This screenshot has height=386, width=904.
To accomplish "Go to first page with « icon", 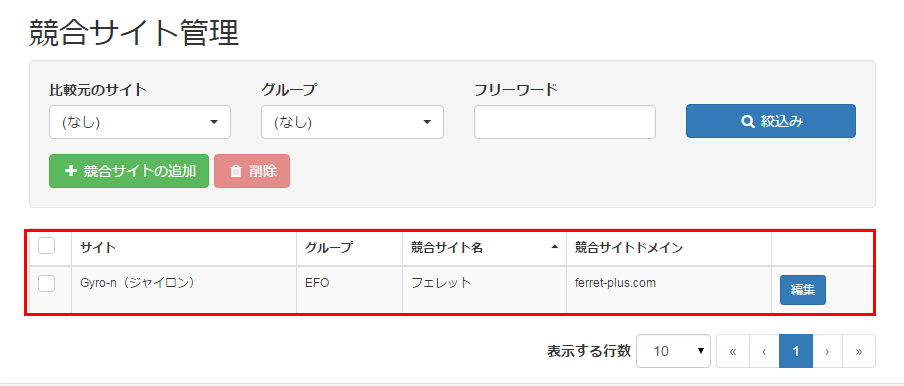I will pyautogui.click(x=733, y=351).
